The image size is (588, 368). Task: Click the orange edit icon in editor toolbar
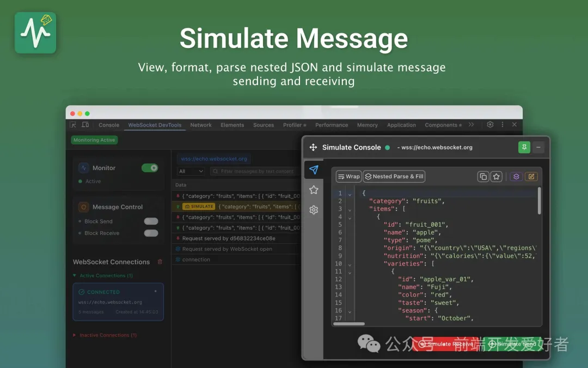pyautogui.click(x=531, y=176)
